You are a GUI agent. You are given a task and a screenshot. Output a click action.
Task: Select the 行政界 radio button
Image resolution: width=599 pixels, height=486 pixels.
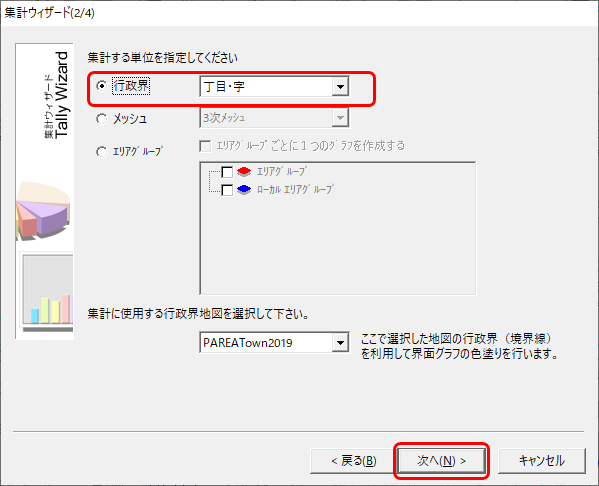[x=102, y=86]
